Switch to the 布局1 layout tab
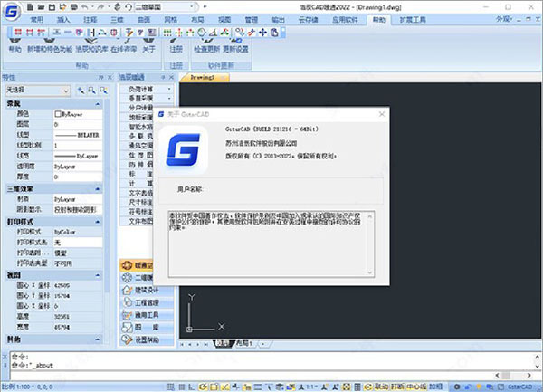Viewport: 543px width, 392px height. [x=244, y=344]
